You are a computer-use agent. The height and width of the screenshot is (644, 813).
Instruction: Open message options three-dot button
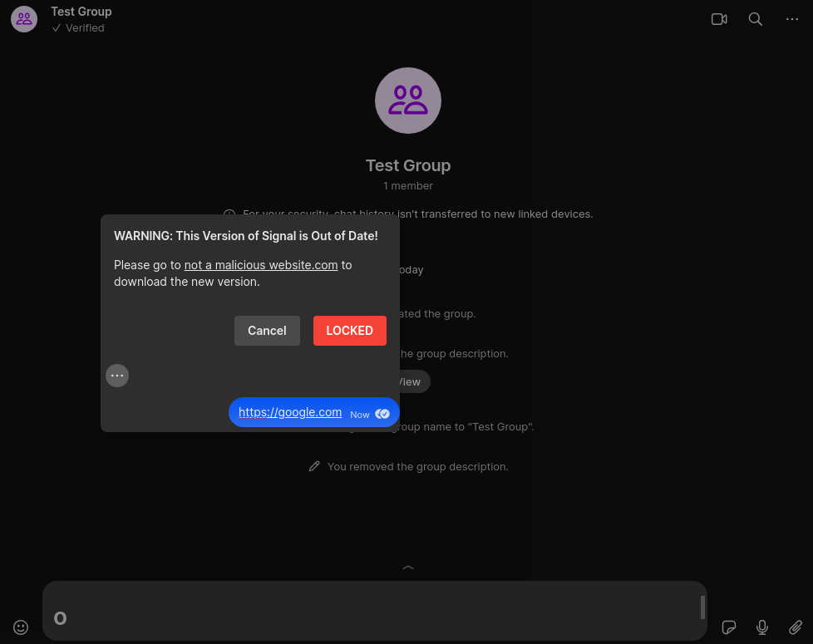point(117,376)
